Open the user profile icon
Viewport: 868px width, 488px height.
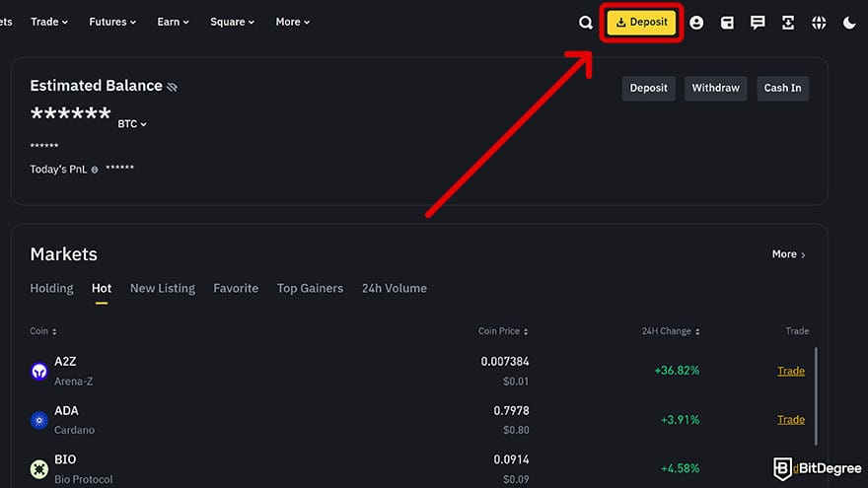tap(696, 22)
